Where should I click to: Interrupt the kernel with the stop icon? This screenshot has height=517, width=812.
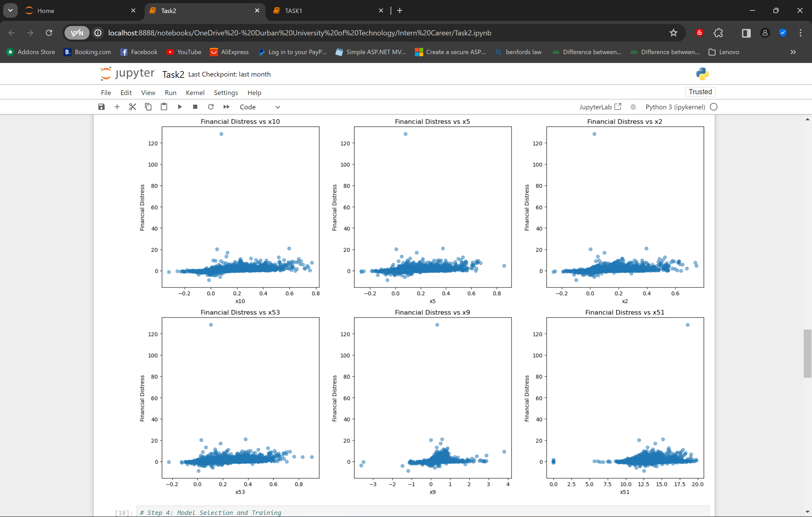click(x=195, y=107)
